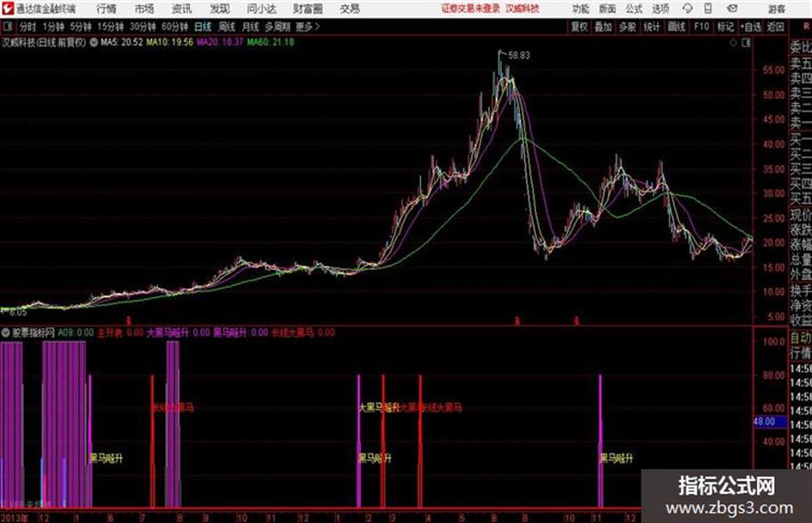This screenshot has height=523, width=812.
Task: Toggle the side panel icon above the price axis
Action: point(746,43)
